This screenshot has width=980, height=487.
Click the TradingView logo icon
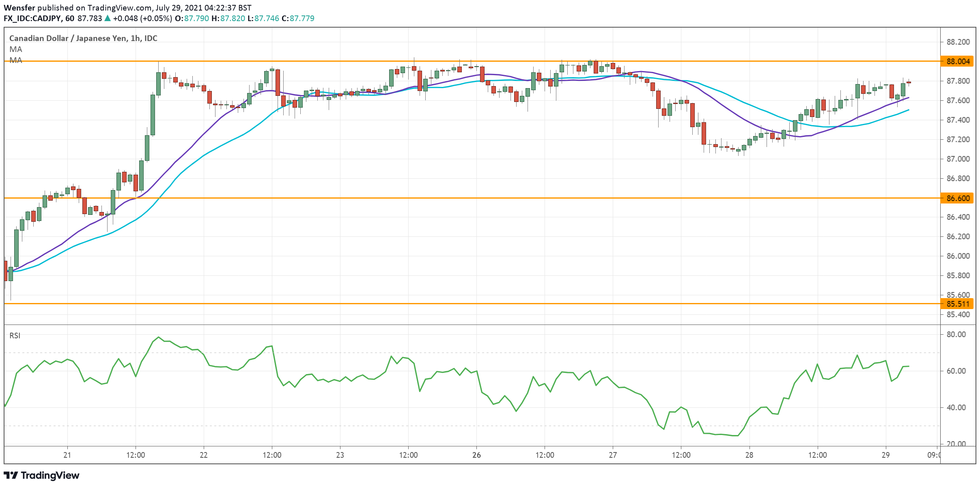[x=11, y=475]
